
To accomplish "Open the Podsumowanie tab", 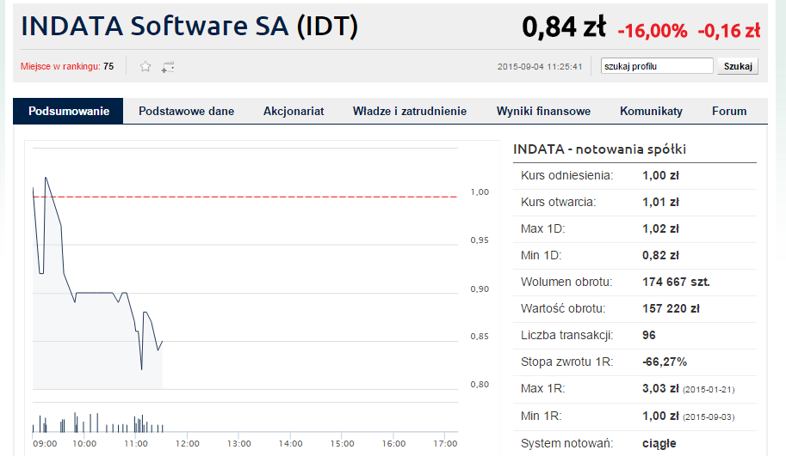I will click(68, 111).
